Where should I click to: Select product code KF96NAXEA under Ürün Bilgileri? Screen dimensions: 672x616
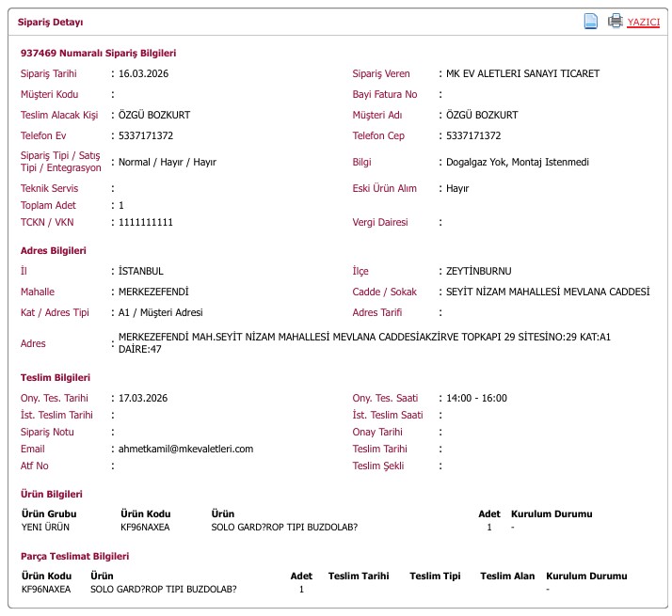(x=145, y=527)
